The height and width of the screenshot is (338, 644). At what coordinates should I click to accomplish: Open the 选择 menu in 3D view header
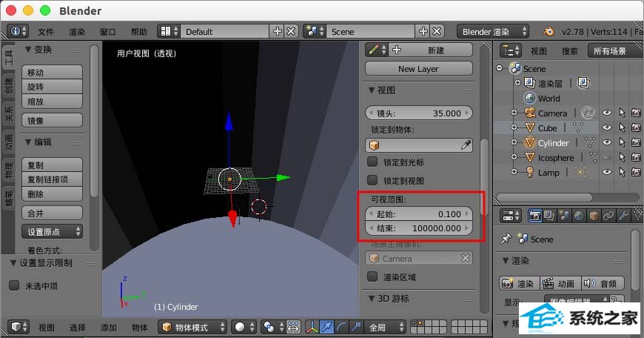[77, 328]
